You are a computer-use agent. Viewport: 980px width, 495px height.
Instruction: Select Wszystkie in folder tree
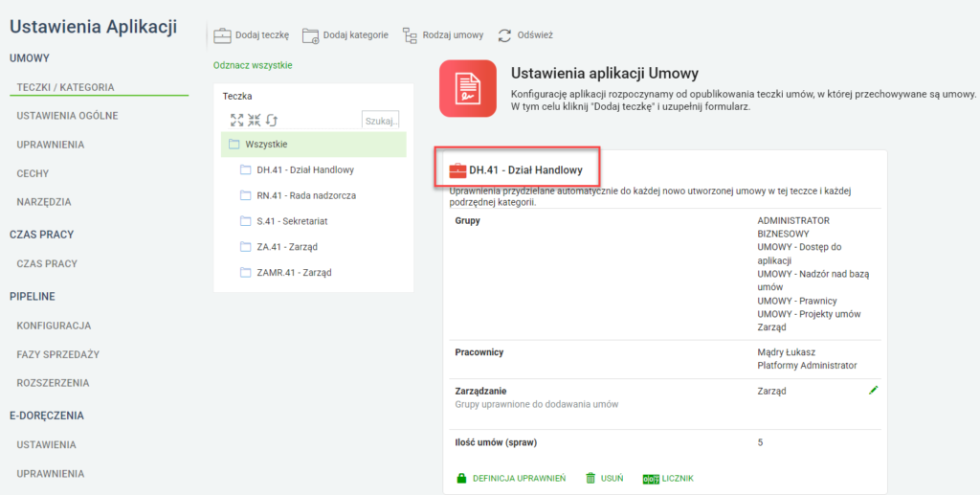click(314, 145)
